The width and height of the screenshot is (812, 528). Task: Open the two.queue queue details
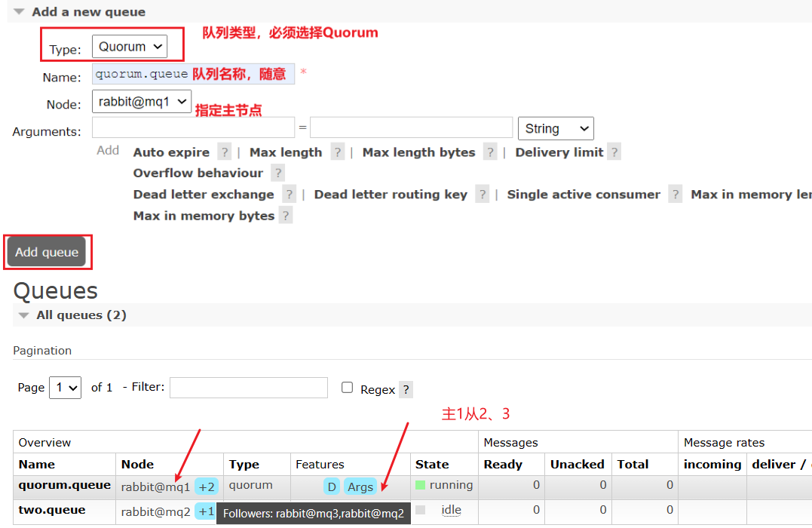point(52,510)
